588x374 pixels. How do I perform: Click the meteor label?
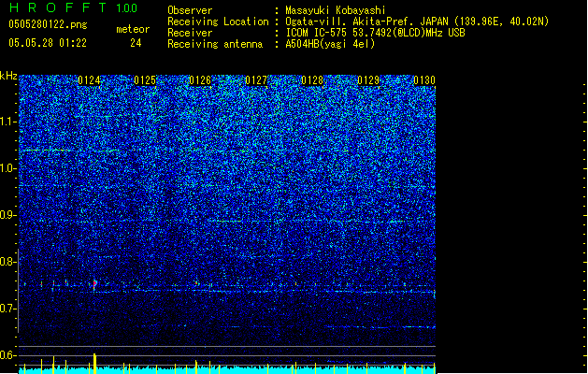tap(133, 29)
